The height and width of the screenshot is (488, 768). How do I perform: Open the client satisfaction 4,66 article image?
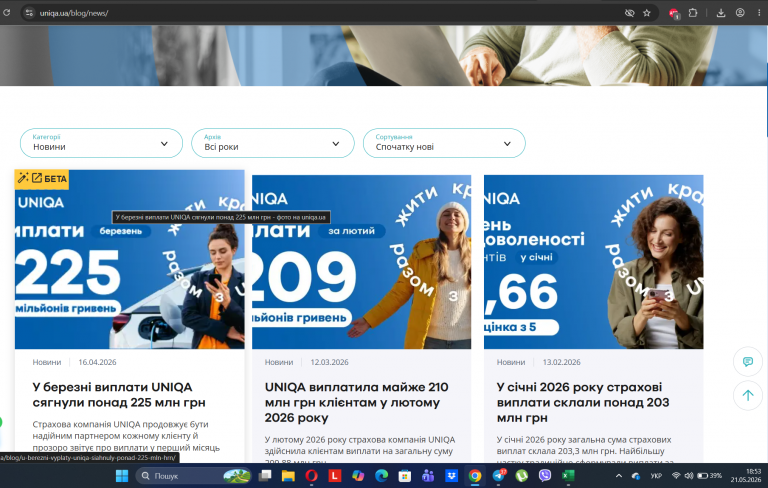tap(594, 262)
